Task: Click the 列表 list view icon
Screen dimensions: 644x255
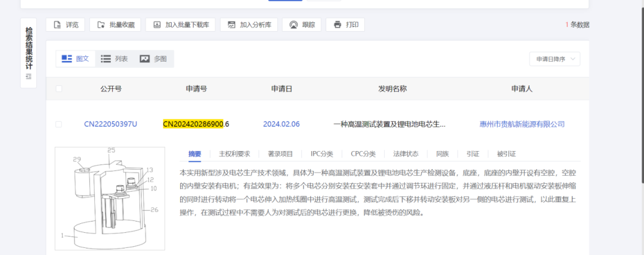Action: coord(106,59)
